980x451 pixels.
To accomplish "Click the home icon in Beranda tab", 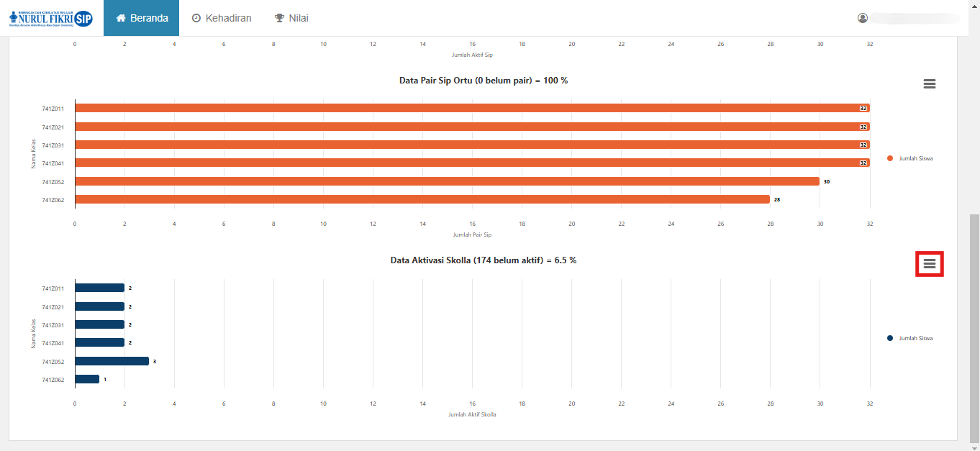I will [x=121, y=18].
